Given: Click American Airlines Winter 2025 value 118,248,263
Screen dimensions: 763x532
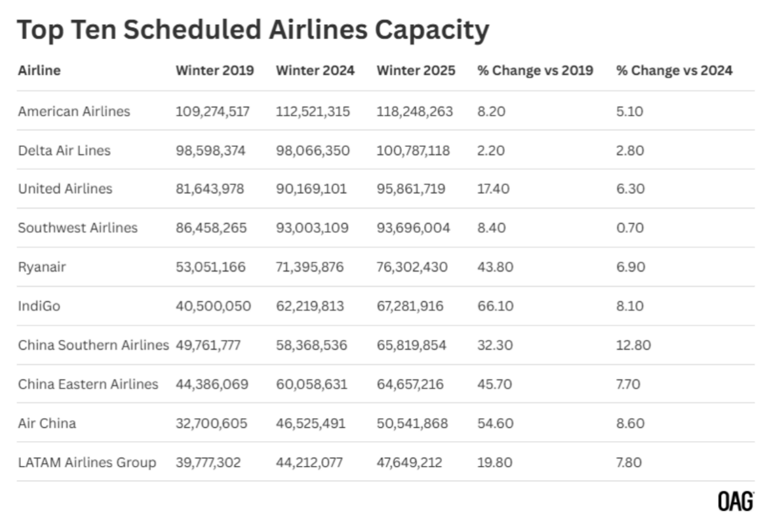Looking at the screenshot, I should 415,111.
